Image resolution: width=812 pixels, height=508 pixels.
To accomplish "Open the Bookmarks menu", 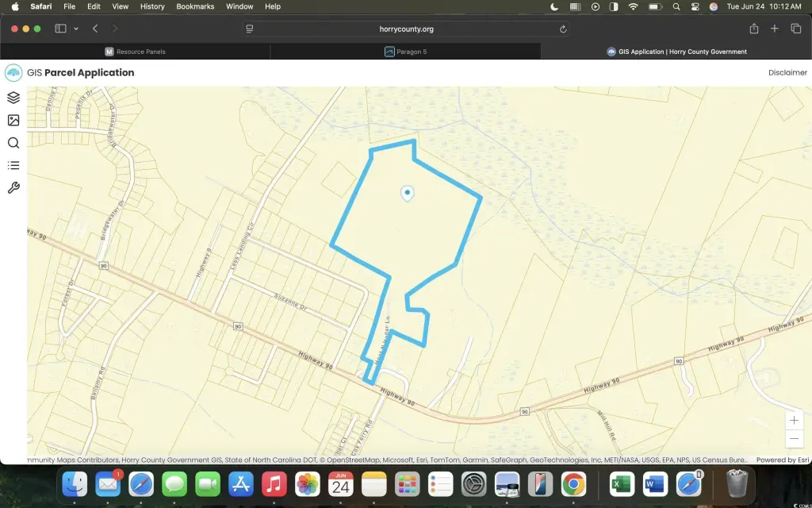I will pyautogui.click(x=195, y=6).
